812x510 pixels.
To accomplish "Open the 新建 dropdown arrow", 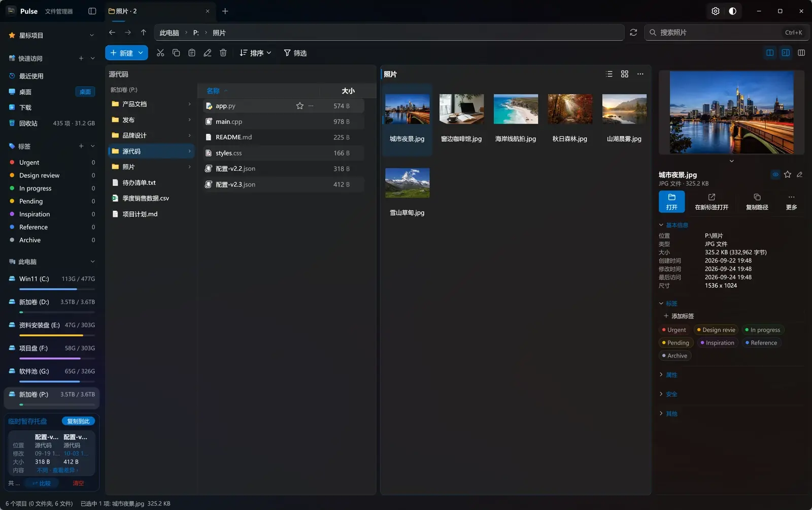I will point(141,53).
